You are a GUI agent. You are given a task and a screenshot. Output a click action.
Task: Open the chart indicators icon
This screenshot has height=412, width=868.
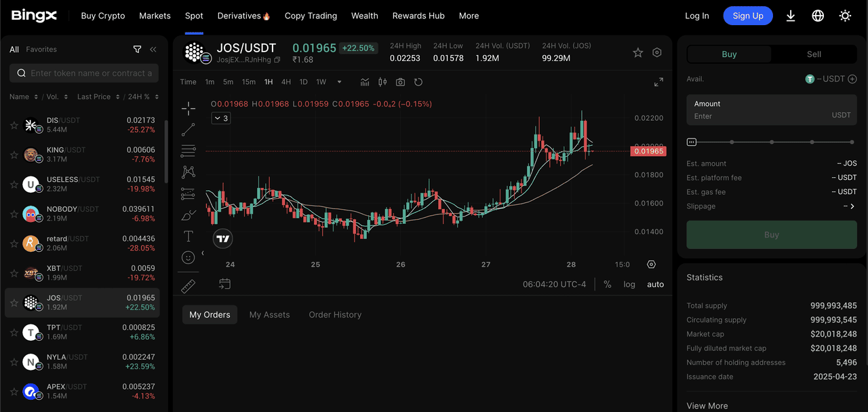365,82
